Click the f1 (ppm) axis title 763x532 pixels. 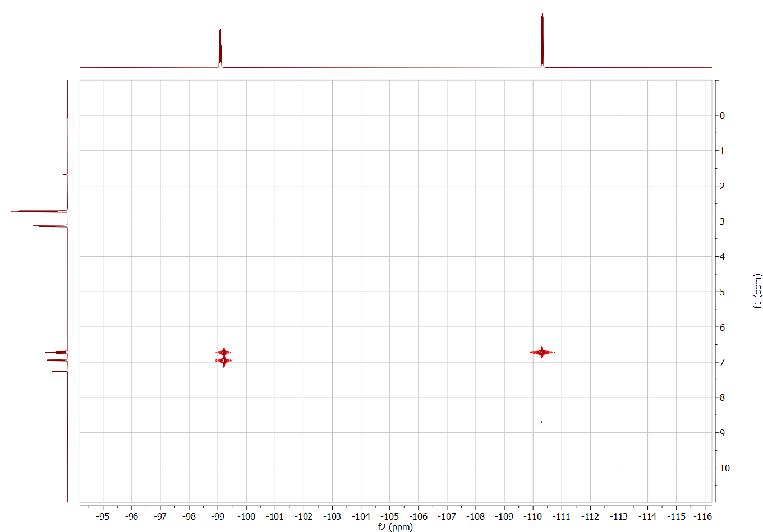757,292
